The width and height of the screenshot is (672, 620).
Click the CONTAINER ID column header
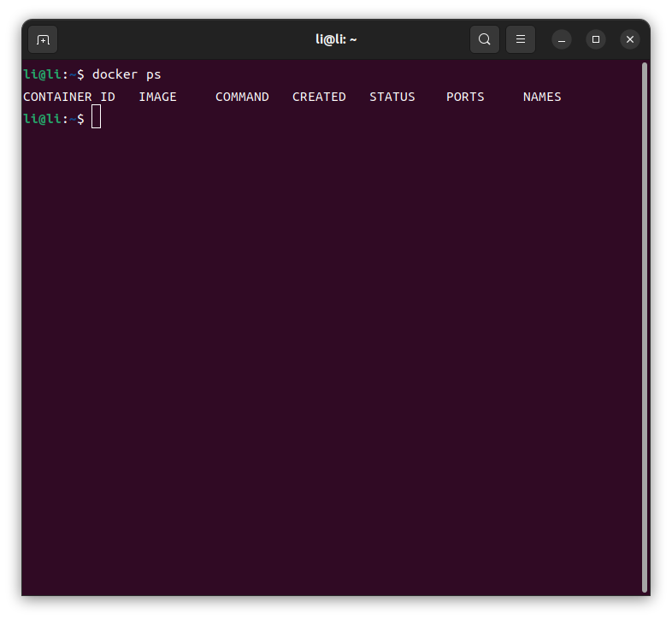tap(69, 97)
